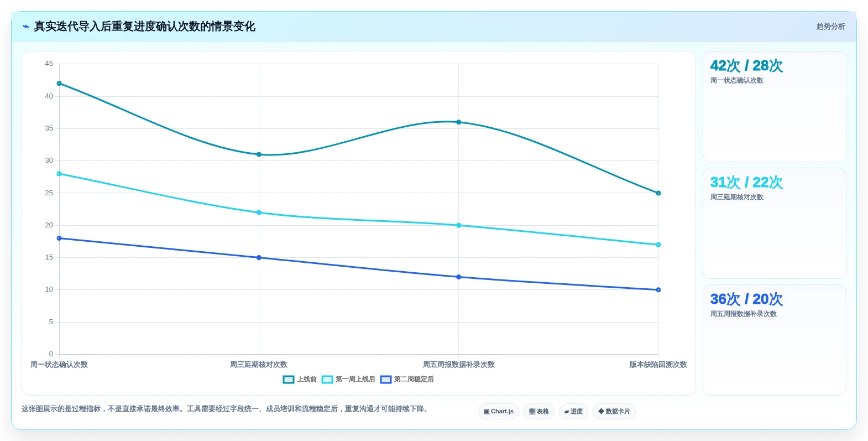Viewport: 868px width, 441px height.
Task: Click 第二周稳定后 point at 周三延期核对次数
Action: pyautogui.click(x=259, y=258)
